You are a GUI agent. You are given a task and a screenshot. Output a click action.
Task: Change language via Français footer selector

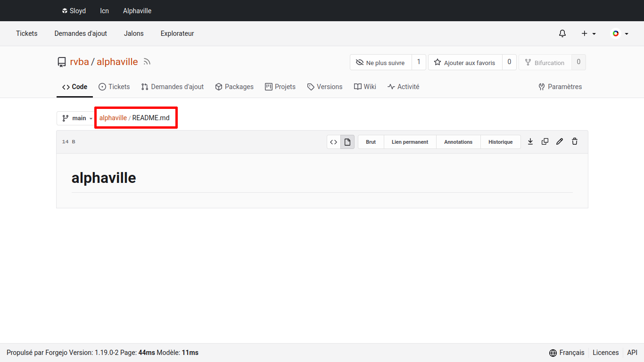(x=567, y=353)
